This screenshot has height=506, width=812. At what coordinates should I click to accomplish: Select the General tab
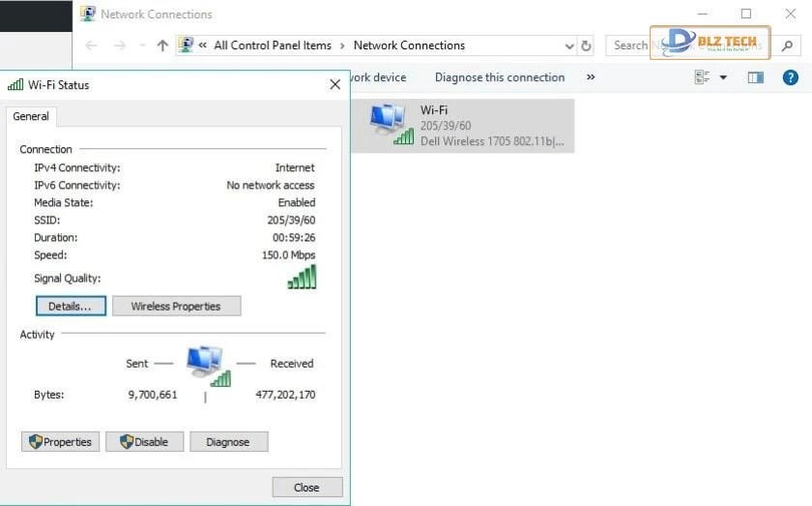pyautogui.click(x=31, y=116)
